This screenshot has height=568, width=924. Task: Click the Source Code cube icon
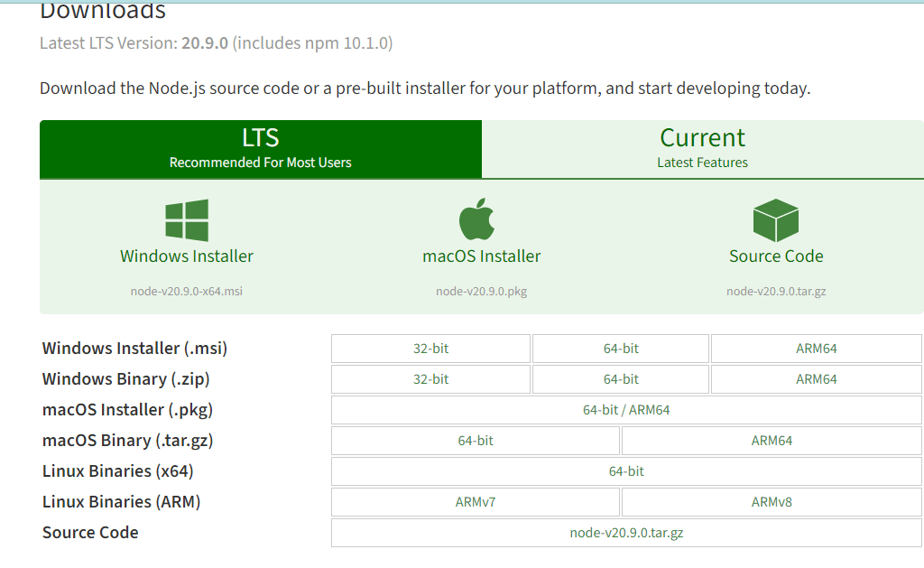775,220
